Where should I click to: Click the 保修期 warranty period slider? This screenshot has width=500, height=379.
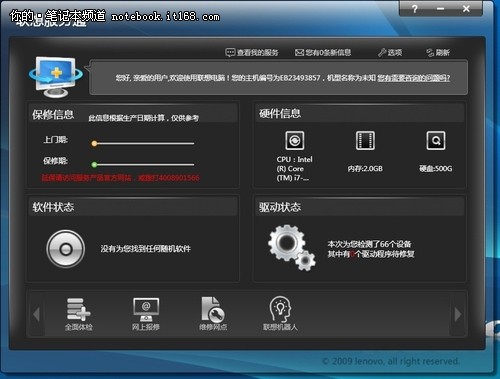143,164
